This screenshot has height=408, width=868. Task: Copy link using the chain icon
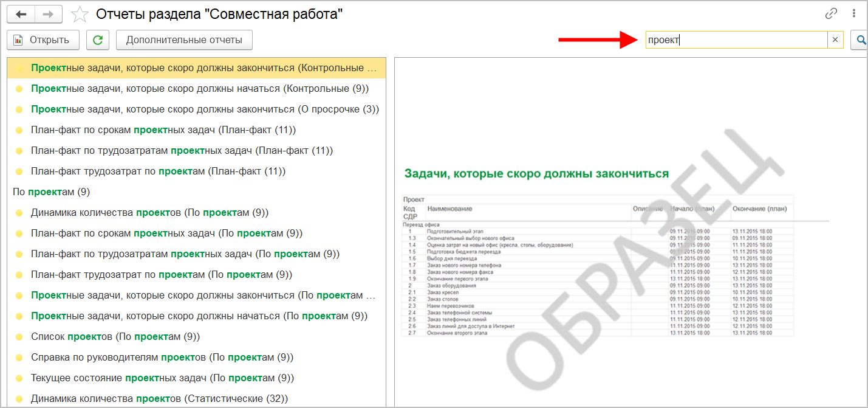click(x=832, y=13)
